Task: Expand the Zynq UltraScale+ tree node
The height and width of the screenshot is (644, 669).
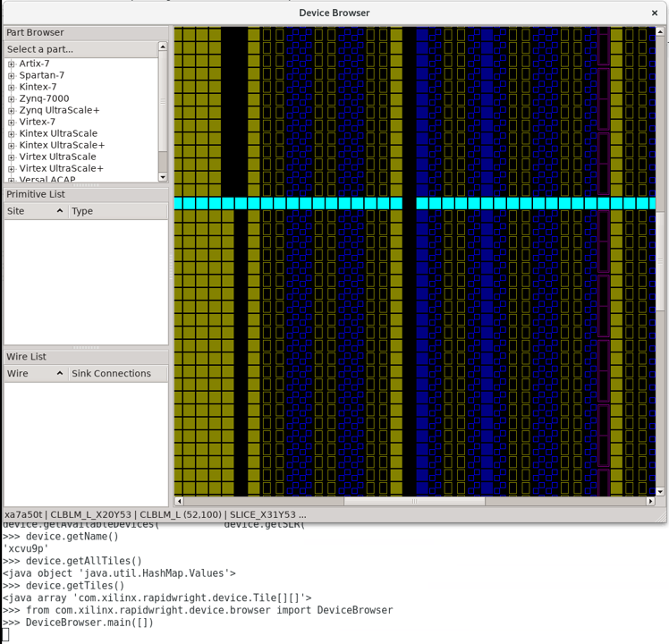Action: tap(12, 111)
